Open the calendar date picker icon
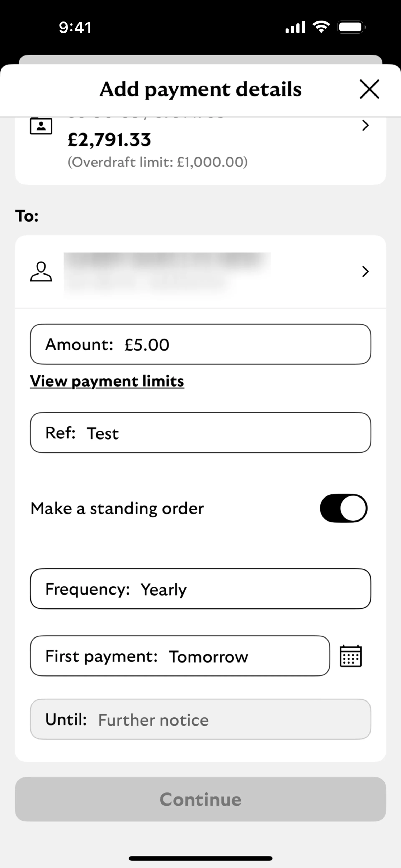The width and height of the screenshot is (401, 868). coord(350,656)
